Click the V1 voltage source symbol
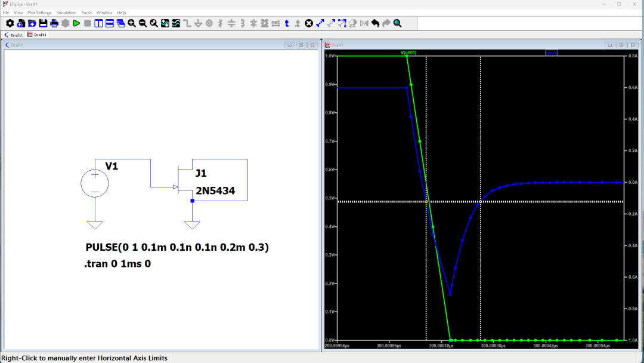The height and width of the screenshot is (363, 644). coord(95,183)
